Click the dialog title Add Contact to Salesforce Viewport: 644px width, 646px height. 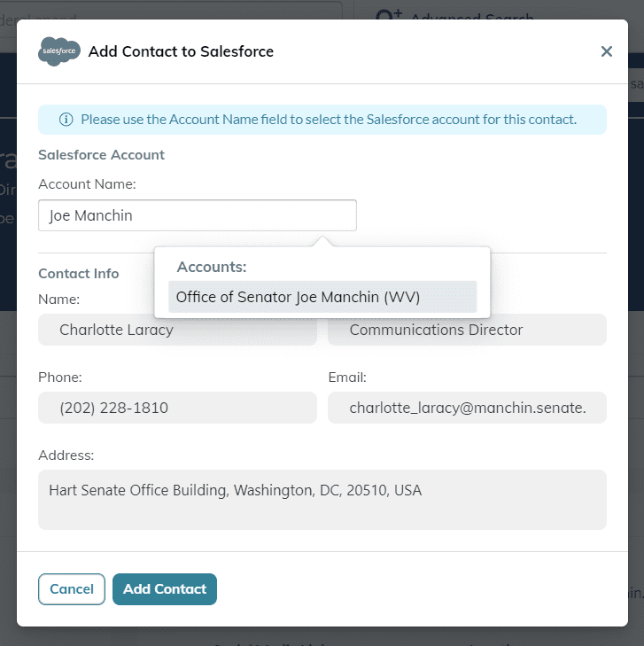181,51
